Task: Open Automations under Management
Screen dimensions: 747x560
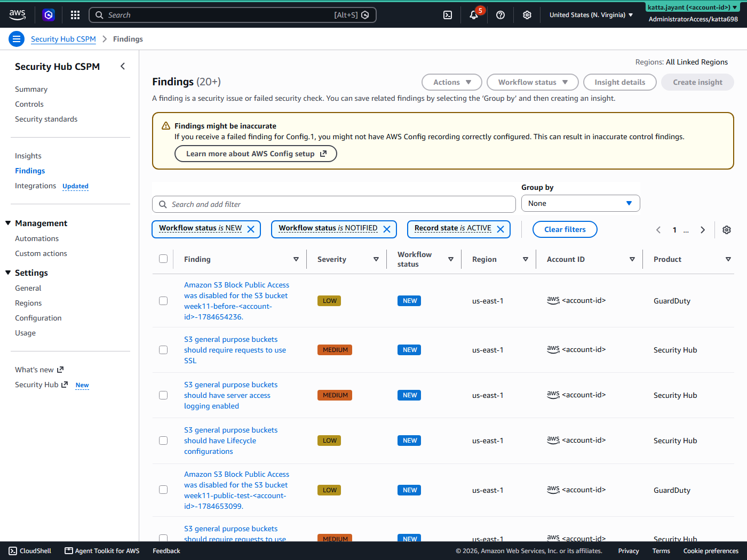Action: [x=37, y=238]
